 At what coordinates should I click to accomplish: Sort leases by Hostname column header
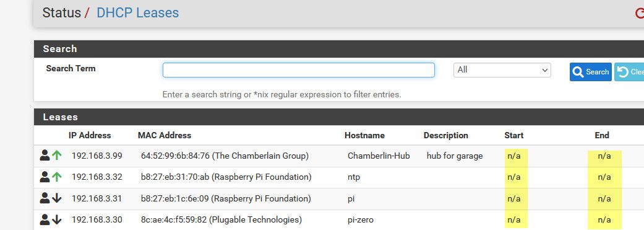coord(365,135)
